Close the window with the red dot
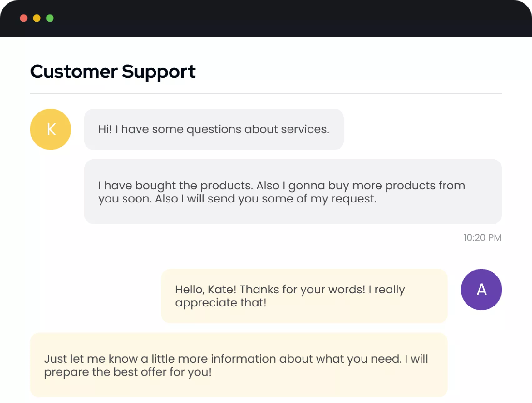 [x=24, y=18]
